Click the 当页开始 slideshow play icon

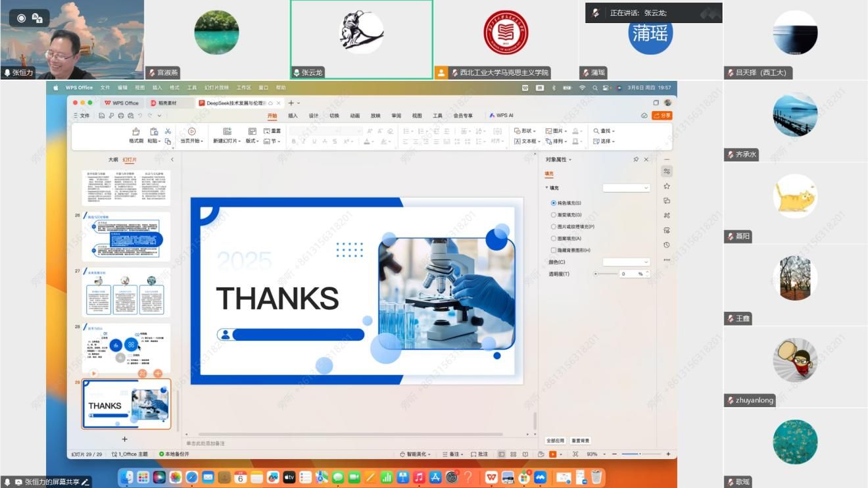192,132
